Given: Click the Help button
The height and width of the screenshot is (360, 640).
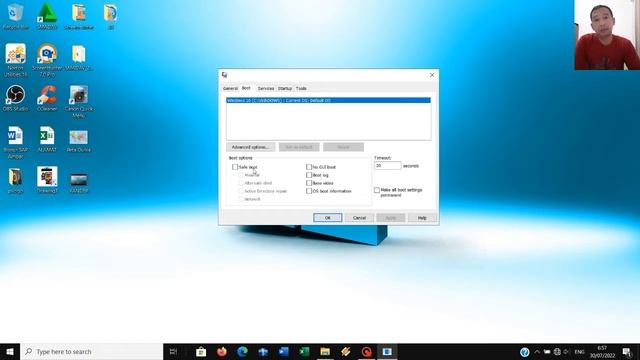Looking at the screenshot, I should 422,218.
